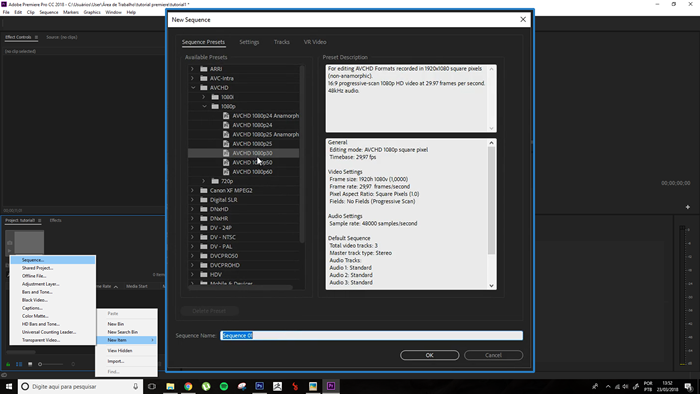Expand the ARRI preset folder
This screenshot has width=700, height=394.
coord(192,69)
